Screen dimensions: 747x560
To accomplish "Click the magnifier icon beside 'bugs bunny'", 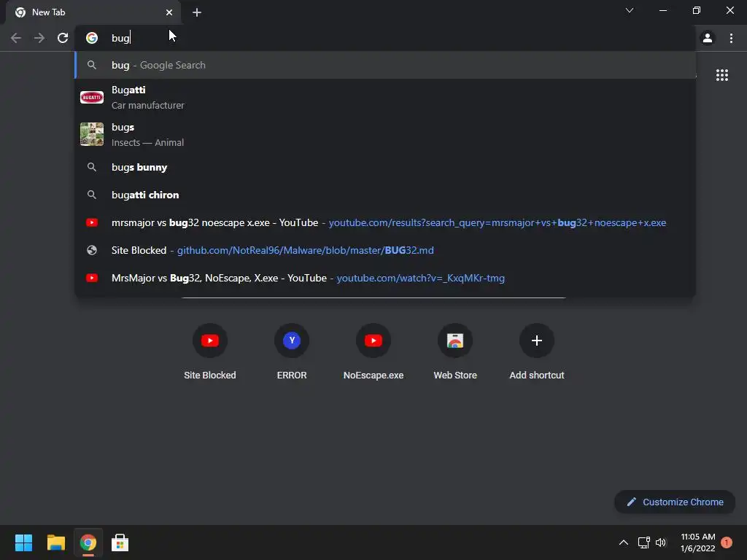I will click(x=91, y=167).
